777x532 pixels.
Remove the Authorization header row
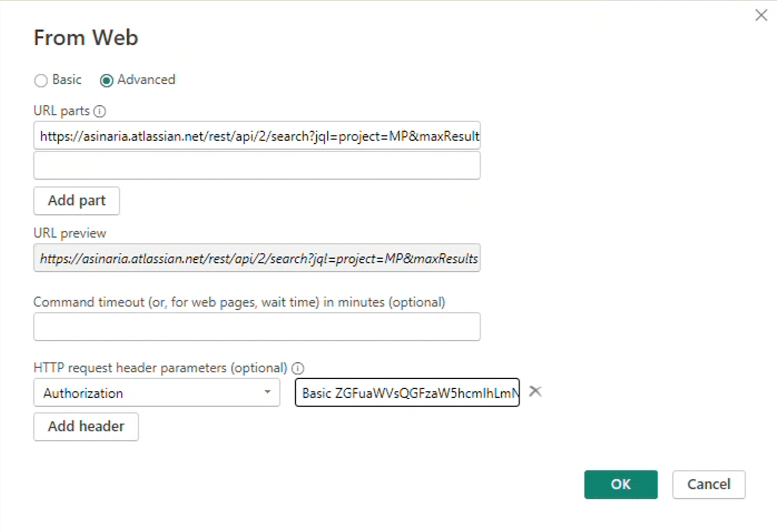pos(535,391)
